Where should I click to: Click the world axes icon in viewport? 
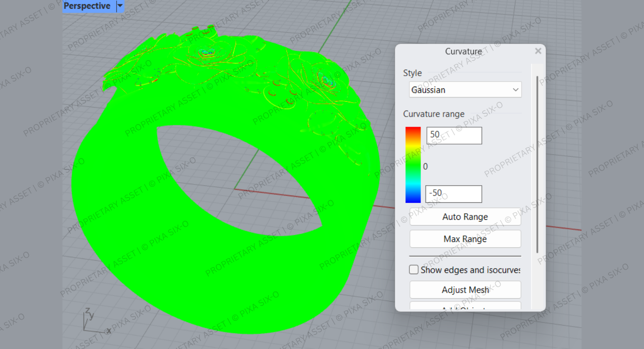point(97,321)
